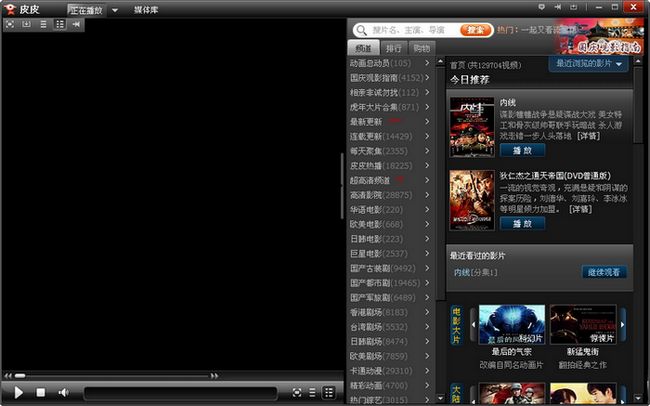Click 继续观看 to resume watching
Image resolution: width=650 pixels, height=406 pixels.
click(604, 272)
